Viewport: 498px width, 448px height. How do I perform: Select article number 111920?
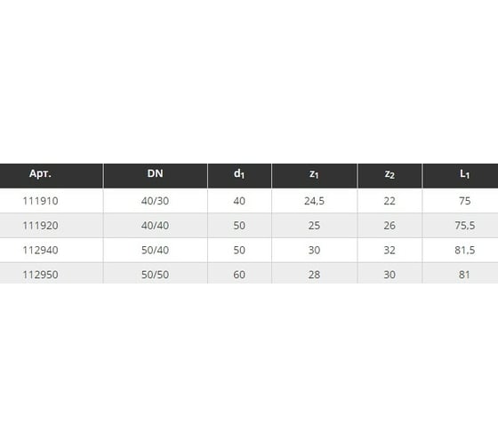pyautogui.click(x=40, y=226)
